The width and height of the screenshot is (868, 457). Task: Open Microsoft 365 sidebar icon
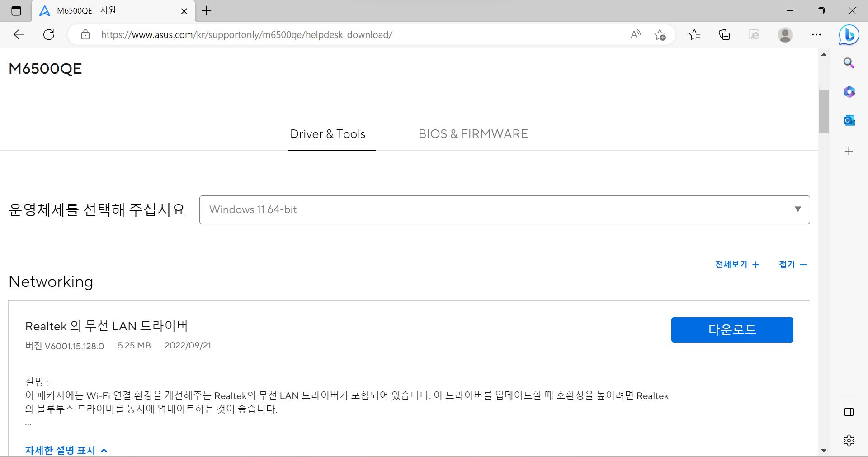pos(849,92)
